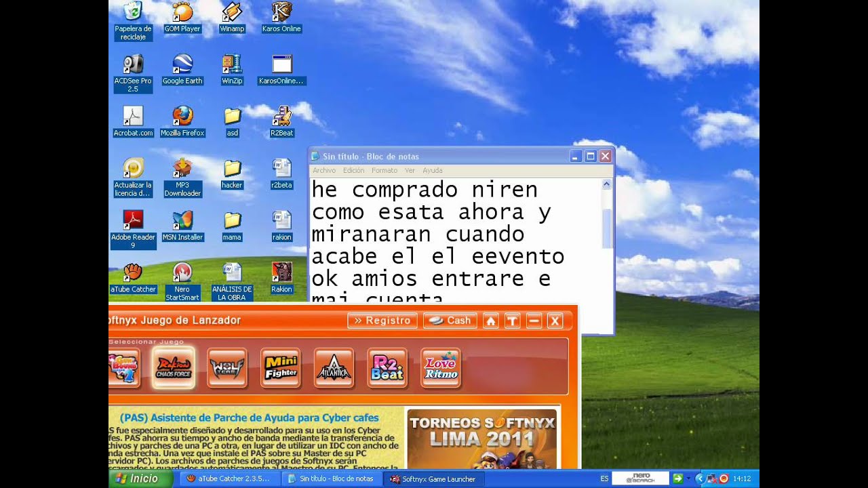Open the Archivo menu in Bloc de notas
The width and height of the screenshot is (868, 488).
click(324, 171)
